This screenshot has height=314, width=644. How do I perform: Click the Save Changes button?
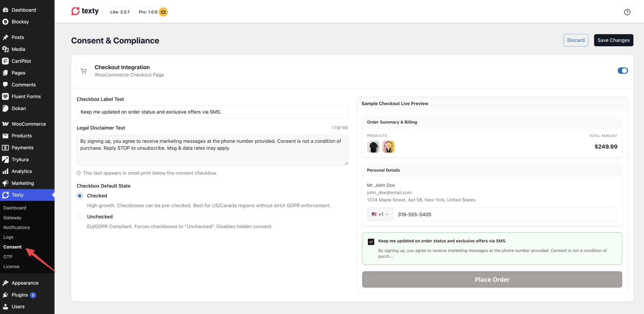tap(613, 40)
